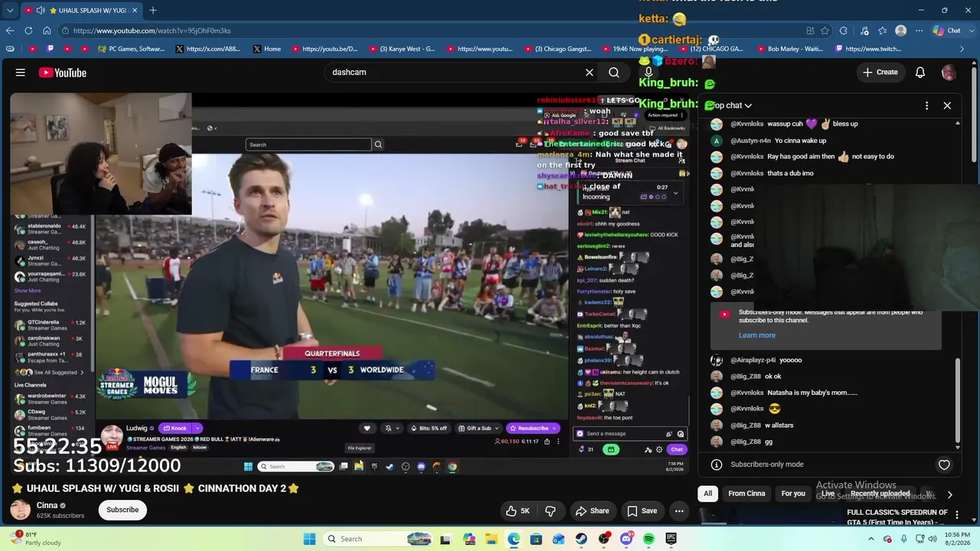This screenshot has width=980, height=551.
Task: Open live chat more options menu
Action: tap(926, 106)
